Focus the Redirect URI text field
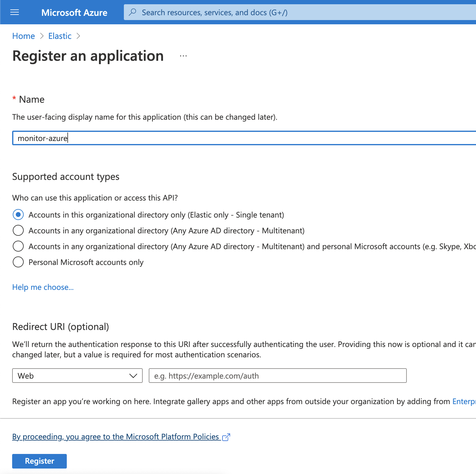 coord(277,376)
